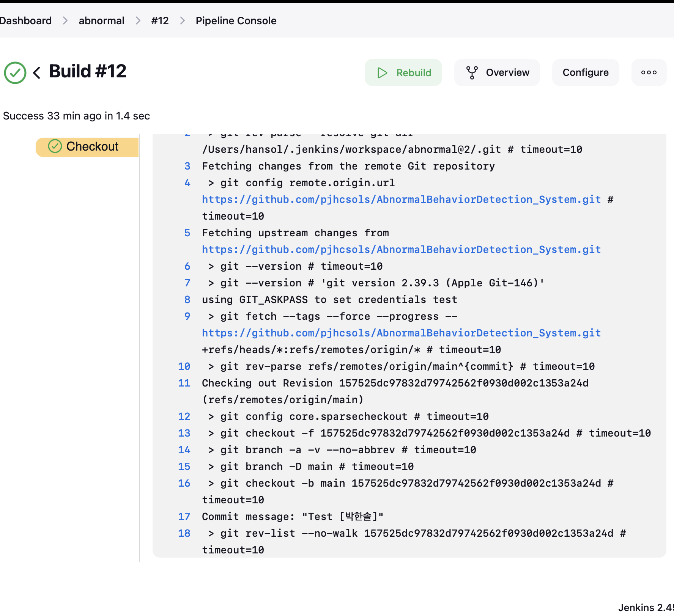
Task: Click log line number 15
Action: (184, 467)
